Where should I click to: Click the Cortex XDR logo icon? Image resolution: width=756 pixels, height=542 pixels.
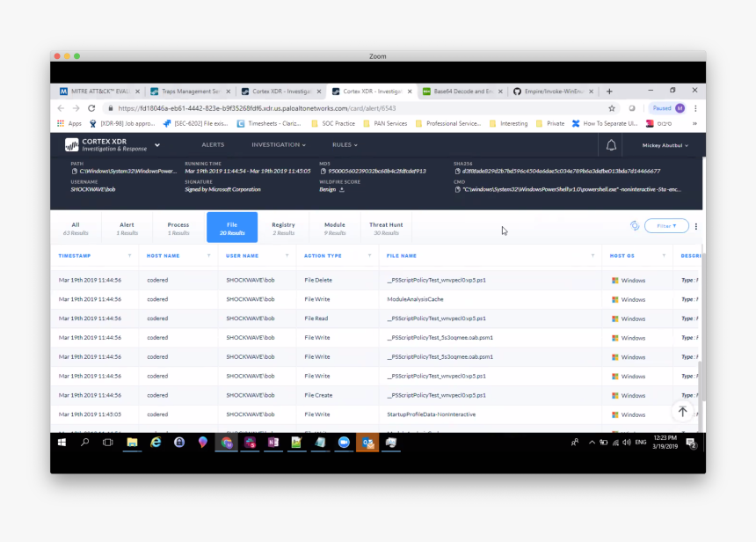(x=72, y=145)
